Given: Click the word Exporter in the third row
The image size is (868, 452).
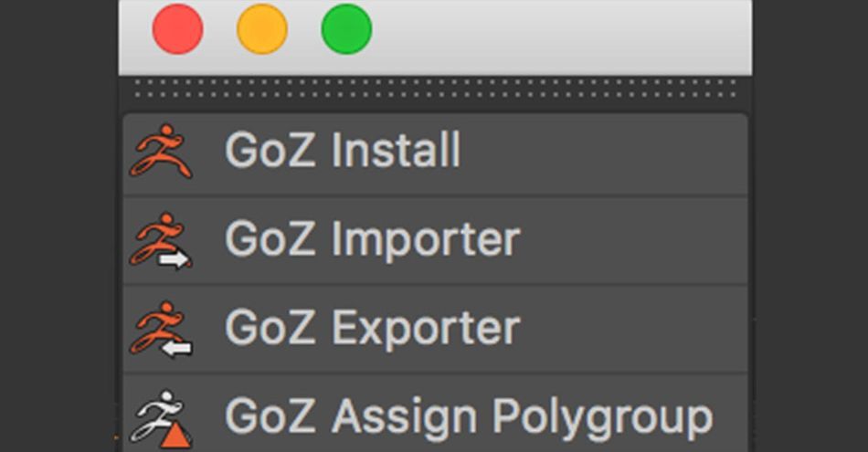Looking at the screenshot, I should coord(426,328).
